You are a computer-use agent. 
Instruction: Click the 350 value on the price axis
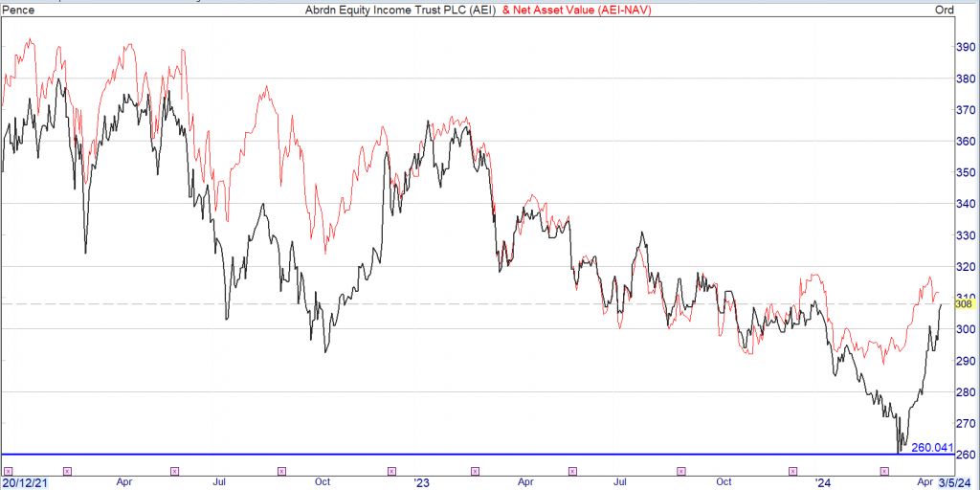click(967, 172)
